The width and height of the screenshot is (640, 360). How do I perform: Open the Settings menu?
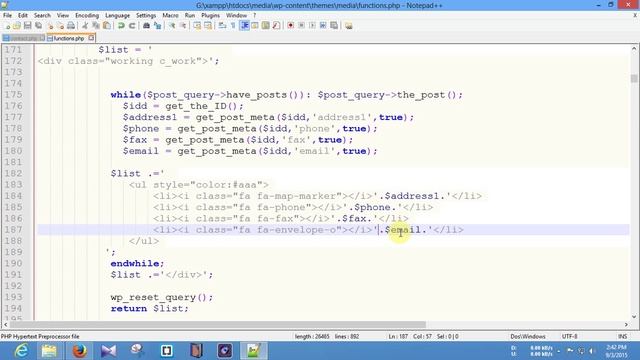tap(146, 16)
